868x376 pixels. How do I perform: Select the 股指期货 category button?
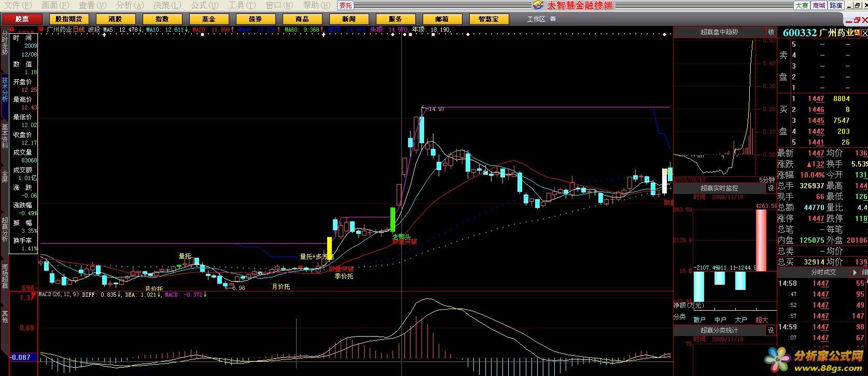(69, 19)
